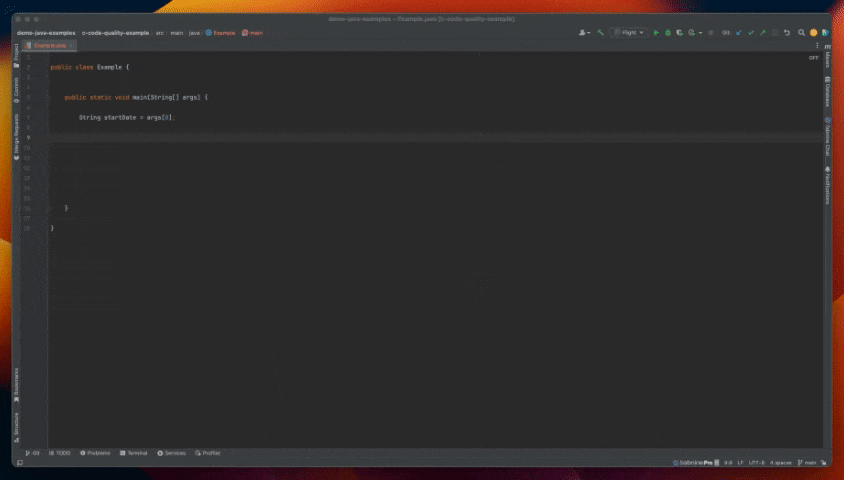
Task: Toggle the Bookmarks tool window
Action: [16, 378]
